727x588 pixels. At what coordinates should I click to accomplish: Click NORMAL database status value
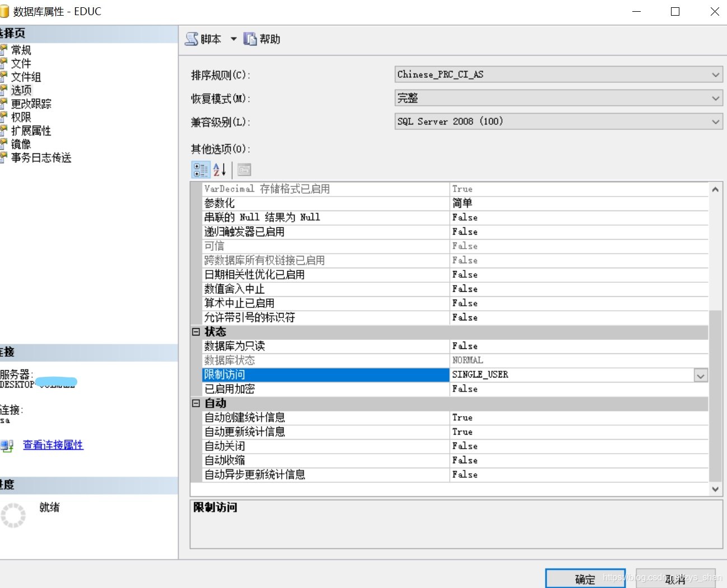pyautogui.click(x=468, y=360)
